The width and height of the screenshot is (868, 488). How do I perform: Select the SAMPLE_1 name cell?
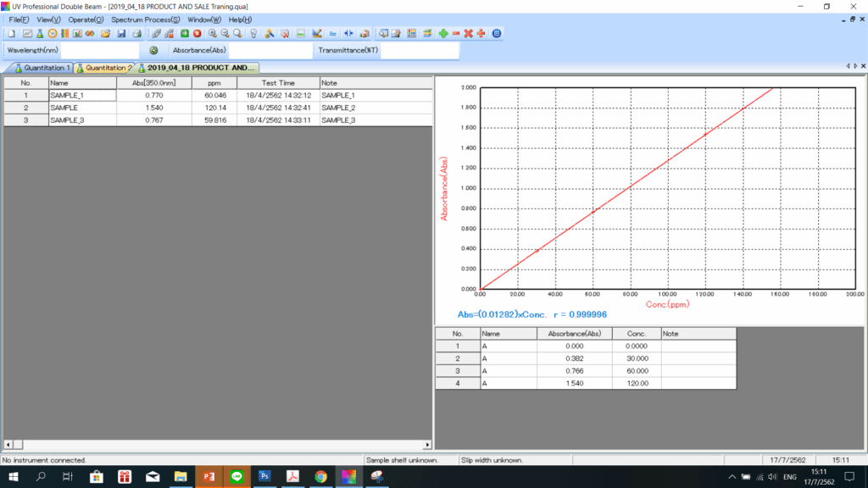81,96
